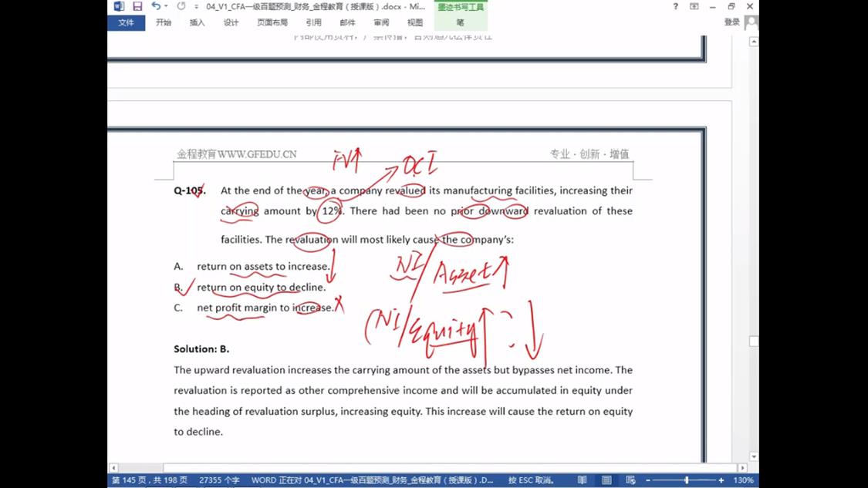Open Ribbon Display Options icon
The height and width of the screenshot is (488, 868).
694,7
